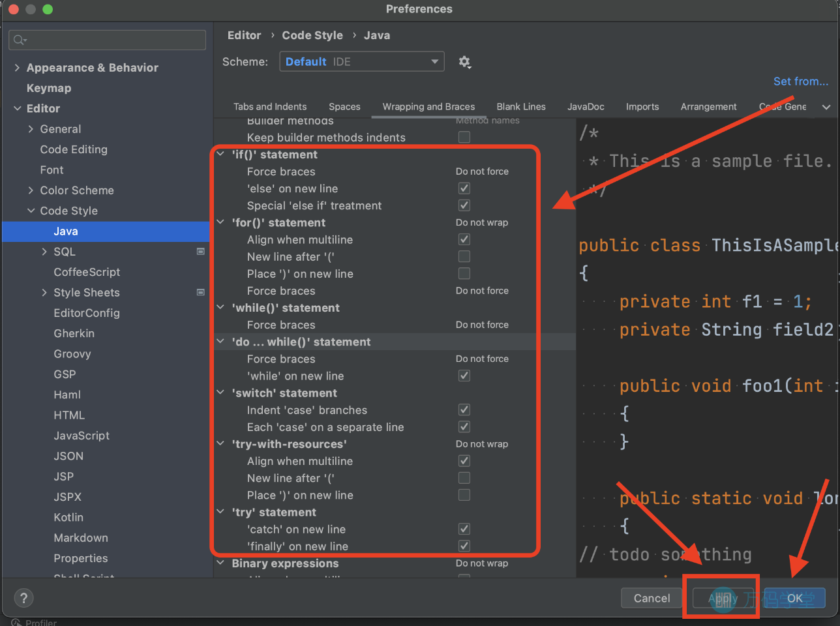This screenshot has height=626, width=840.
Task: Select Code Editing in sidebar
Action: click(74, 149)
